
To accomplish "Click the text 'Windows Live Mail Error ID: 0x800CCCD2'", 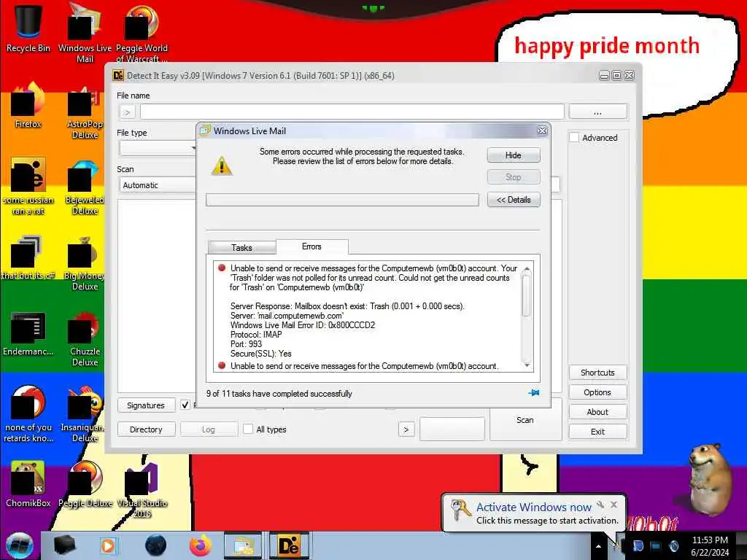I will tap(303, 325).
